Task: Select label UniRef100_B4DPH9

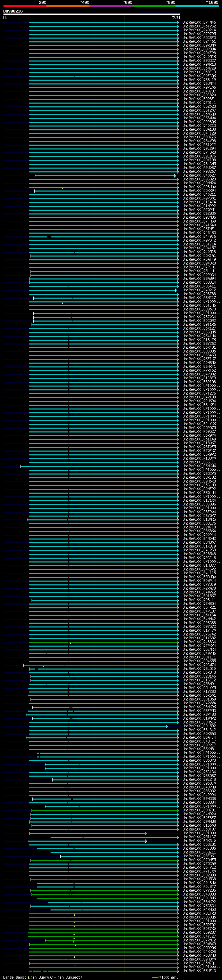Action: pos(199,787)
